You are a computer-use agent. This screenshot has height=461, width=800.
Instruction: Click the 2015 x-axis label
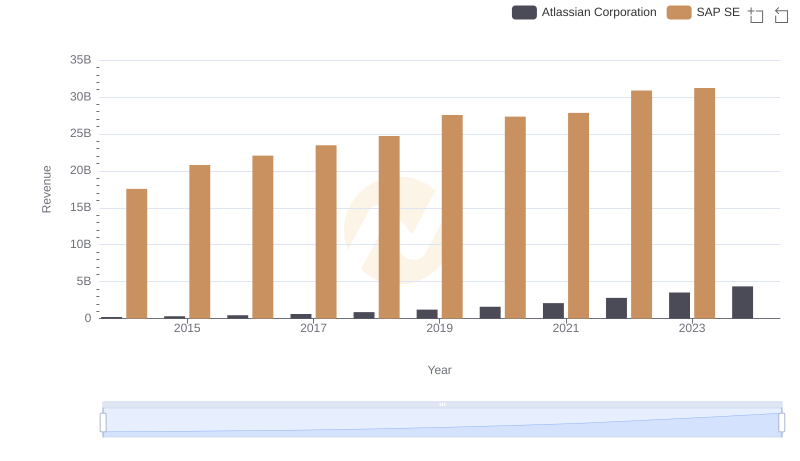(x=187, y=328)
